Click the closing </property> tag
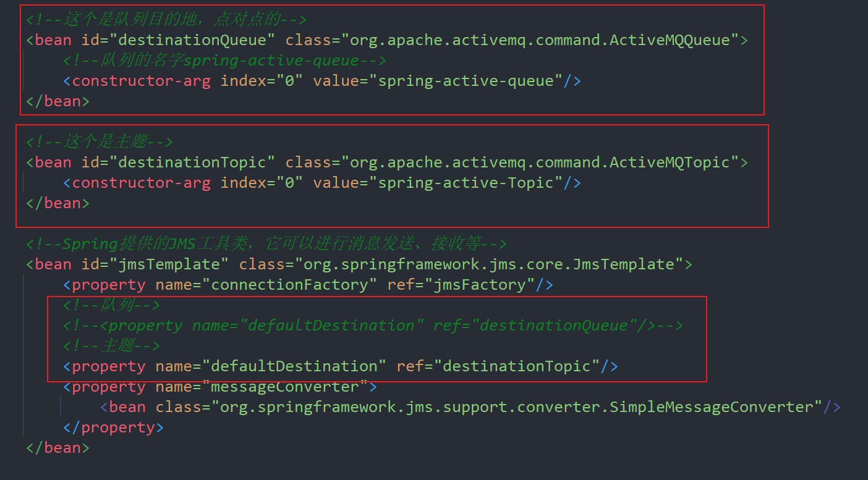The image size is (868, 480). point(113,427)
